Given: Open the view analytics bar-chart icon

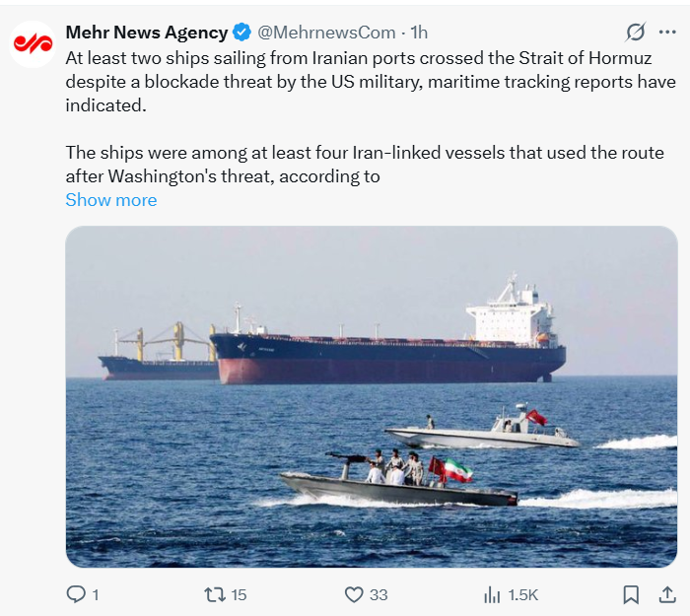Looking at the screenshot, I should tap(492, 594).
